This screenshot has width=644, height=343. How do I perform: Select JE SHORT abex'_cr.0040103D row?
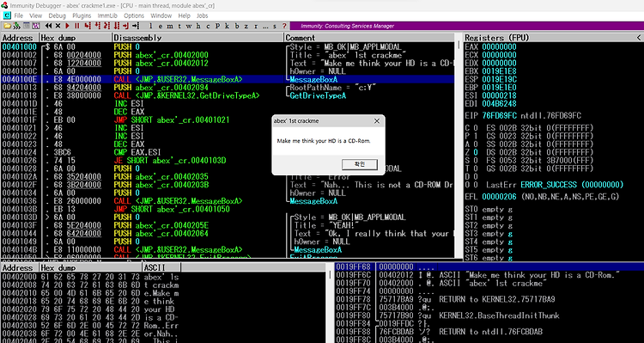[x=228, y=161]
